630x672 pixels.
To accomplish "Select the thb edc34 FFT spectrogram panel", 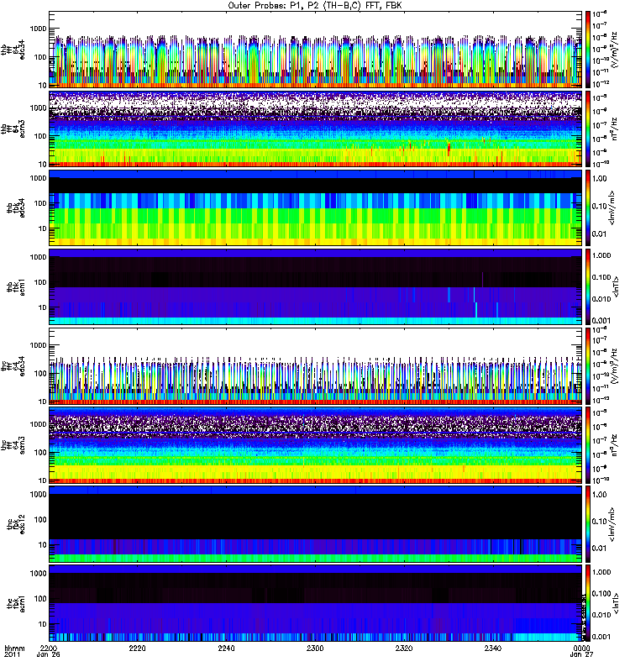I will pyautogui.click(x=316, y=50).
